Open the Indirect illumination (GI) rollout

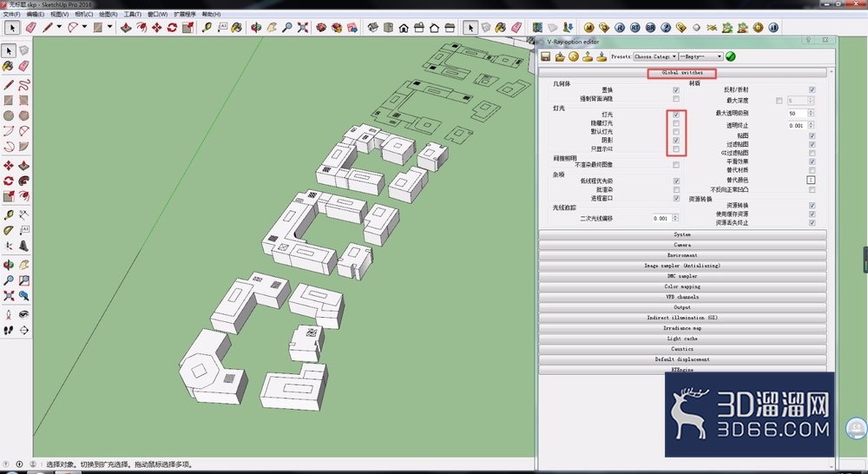682,318
